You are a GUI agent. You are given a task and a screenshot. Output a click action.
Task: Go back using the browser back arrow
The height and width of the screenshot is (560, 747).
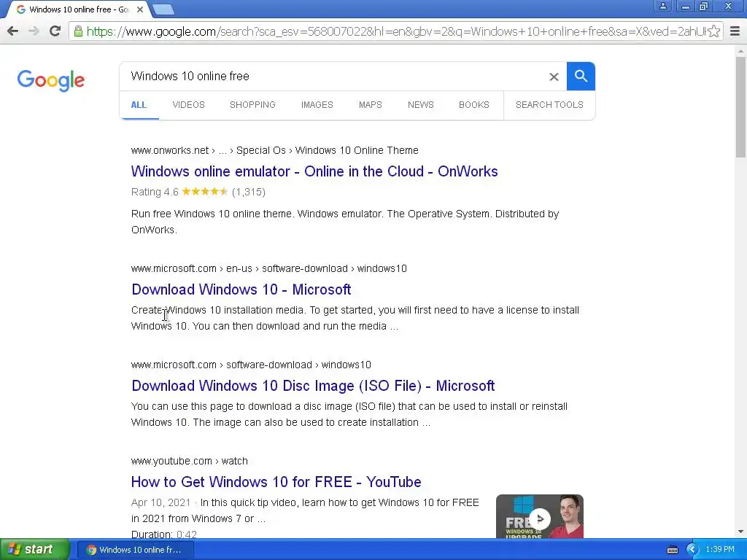pyautogui.click(x=13, y=31)
